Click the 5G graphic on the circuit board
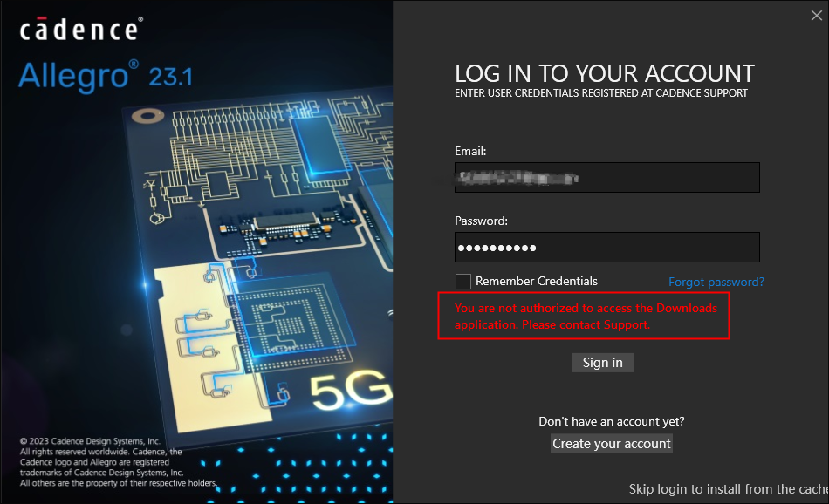 click(351, 390)
